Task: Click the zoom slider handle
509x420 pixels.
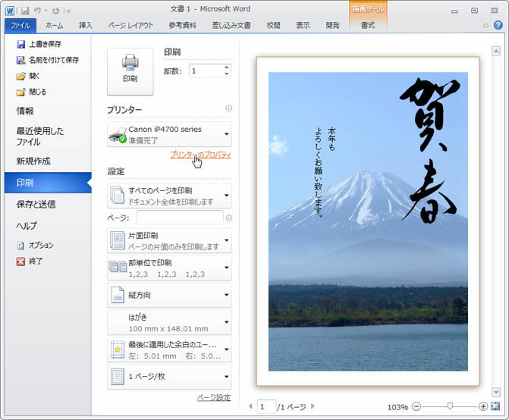Action: 451,406
